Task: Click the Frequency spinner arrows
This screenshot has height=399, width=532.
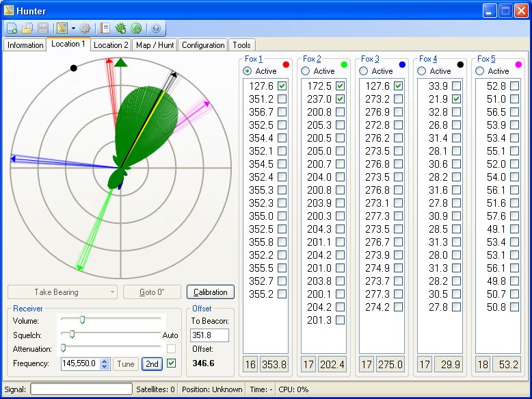Action: tap(105, 364)
